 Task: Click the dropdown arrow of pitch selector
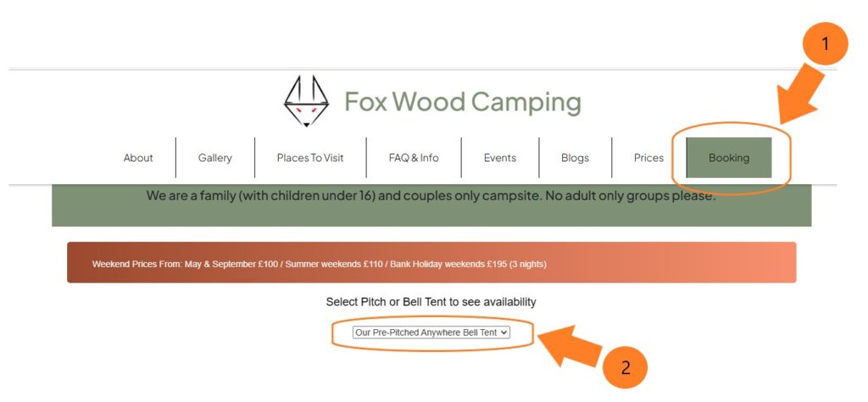pos(504,332)
